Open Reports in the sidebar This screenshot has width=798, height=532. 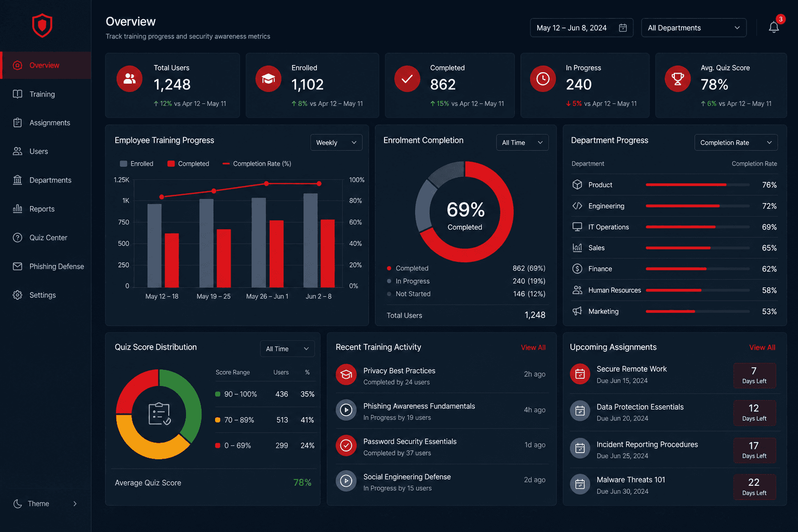[46, 209]
